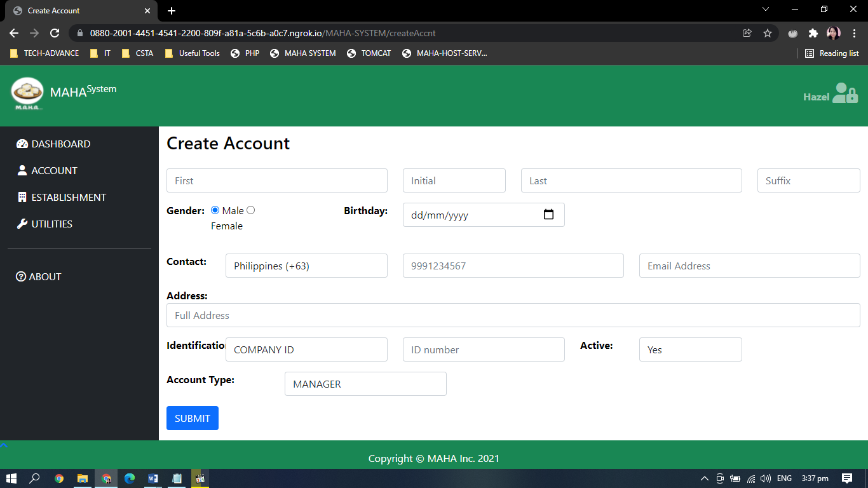Screen dimensions: 868x488
Task: Click the Birthday dd/mm/yyyy date field
Action: click(484, 215)
